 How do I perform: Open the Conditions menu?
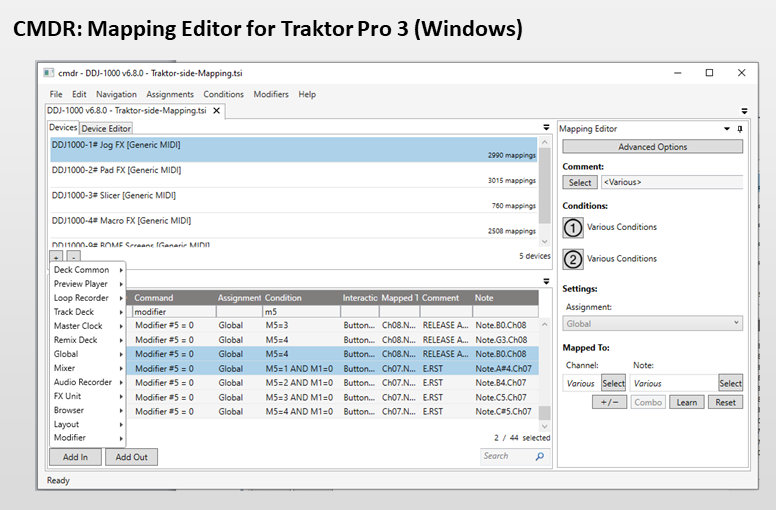tap(223, 94)
